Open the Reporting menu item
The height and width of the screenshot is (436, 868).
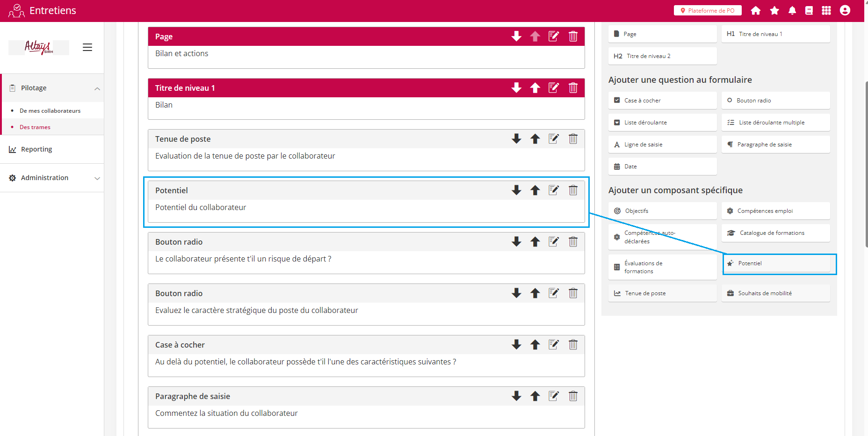tap(36, 149)
